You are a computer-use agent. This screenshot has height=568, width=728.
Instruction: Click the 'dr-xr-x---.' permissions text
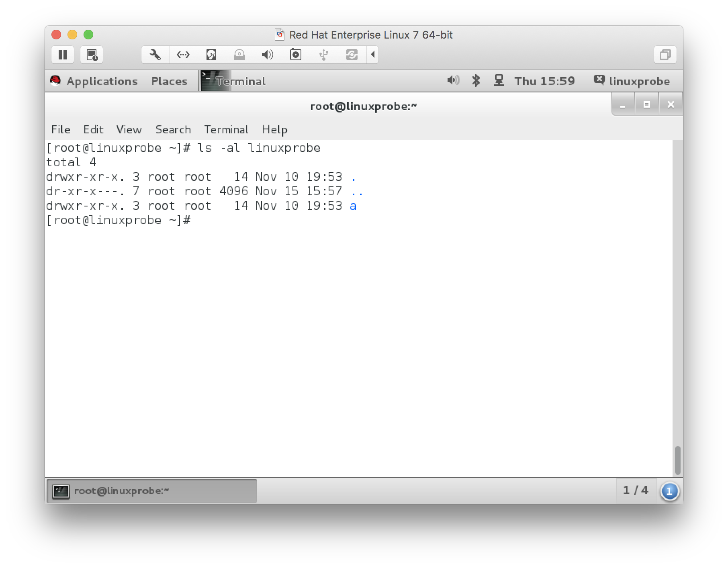pyautogui.click(x=85, y=191)
